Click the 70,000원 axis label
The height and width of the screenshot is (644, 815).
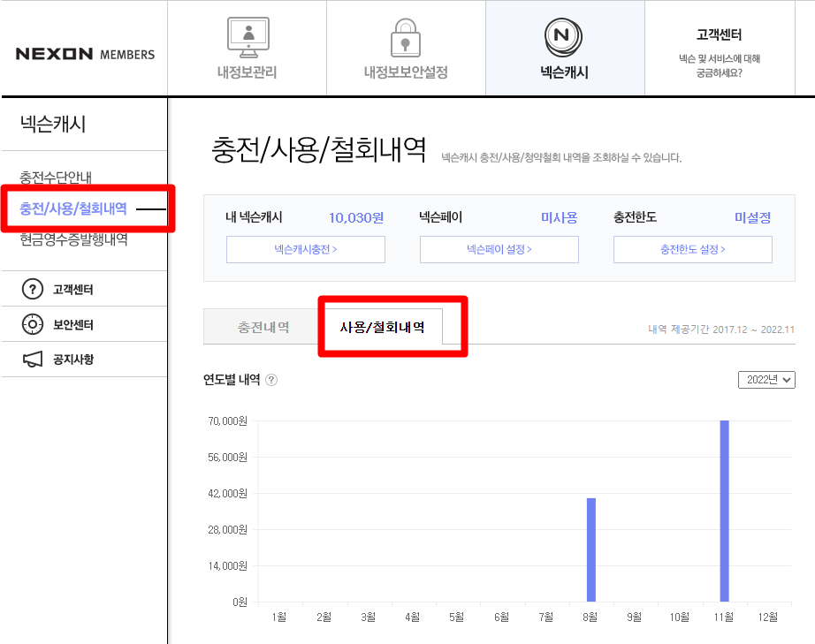point(228,420)
